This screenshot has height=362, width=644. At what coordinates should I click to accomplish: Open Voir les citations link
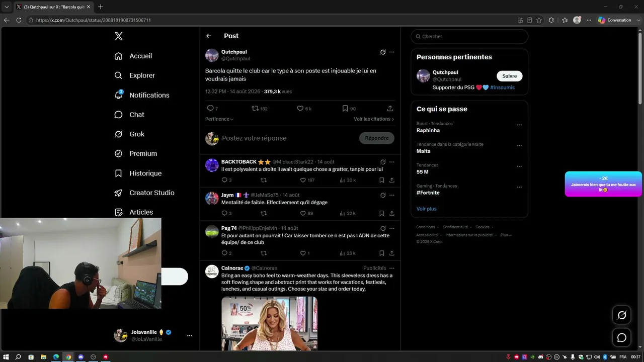tap(374, 119)
